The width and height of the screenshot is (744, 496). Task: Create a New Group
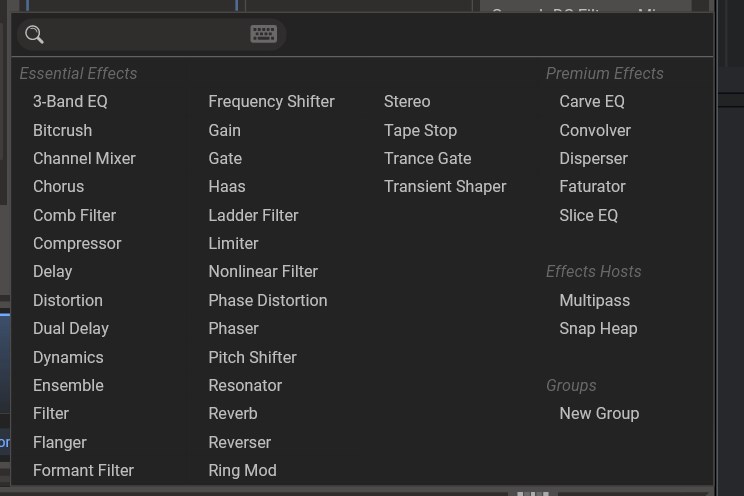click(599, 413)
